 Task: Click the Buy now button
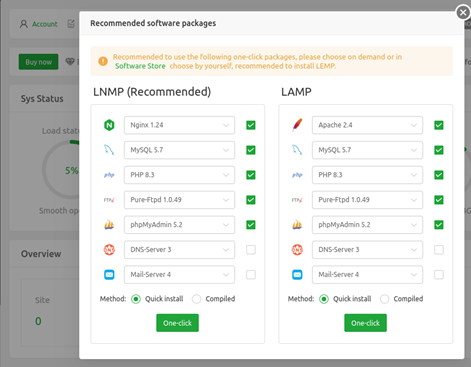point(38,62)
